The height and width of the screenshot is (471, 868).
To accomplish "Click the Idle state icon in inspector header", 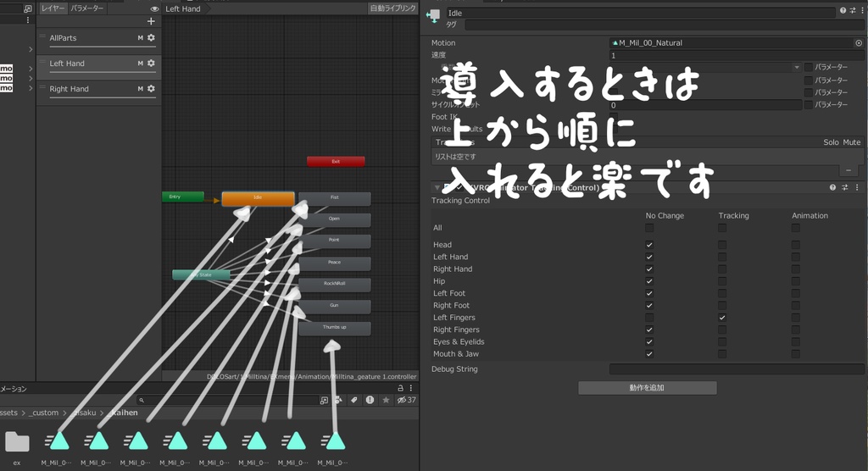I will coord(433,15).
